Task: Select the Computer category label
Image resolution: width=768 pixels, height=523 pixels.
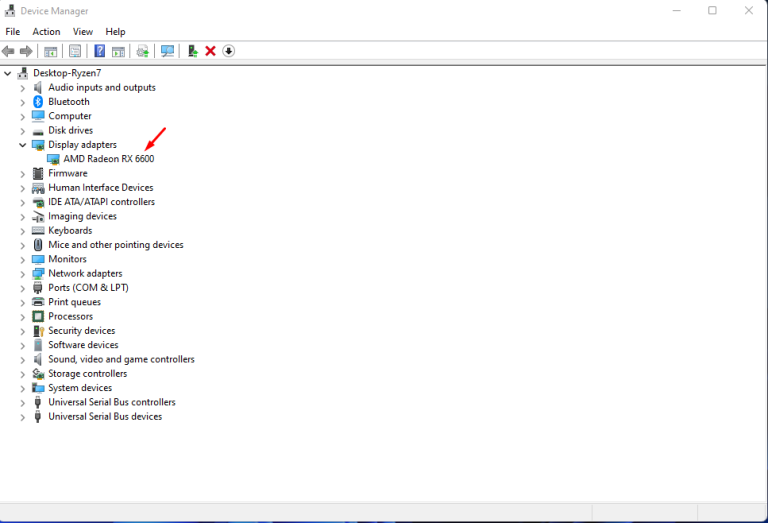Action: coord(70,116)
